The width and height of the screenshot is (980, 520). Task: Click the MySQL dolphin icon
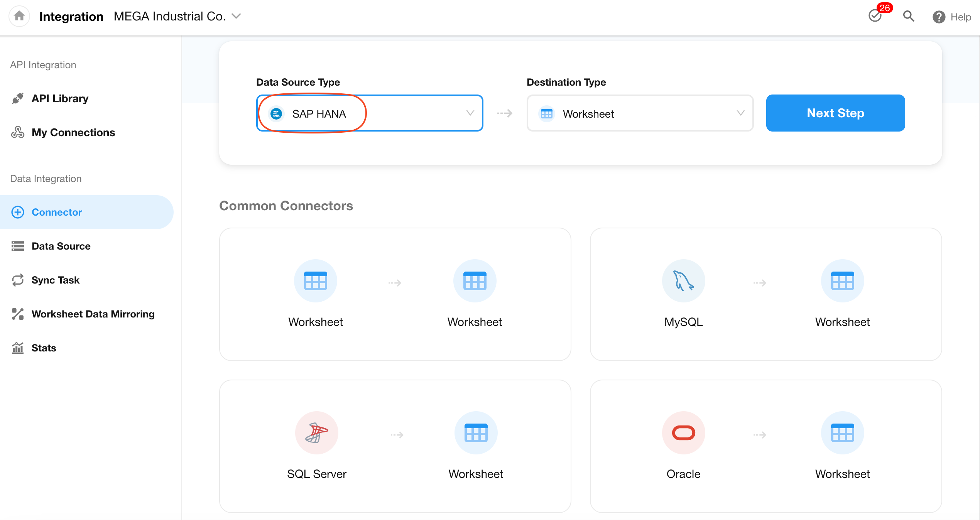tap(684, 281)
